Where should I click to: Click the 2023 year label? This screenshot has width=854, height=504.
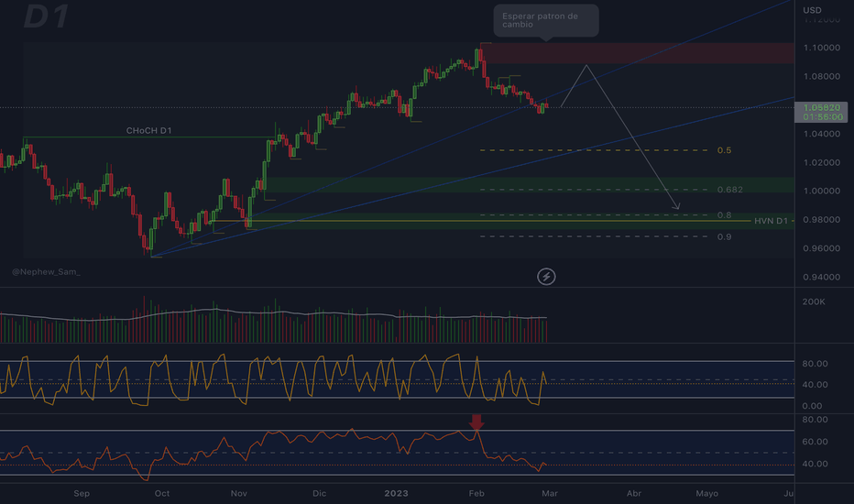point(396,494)
